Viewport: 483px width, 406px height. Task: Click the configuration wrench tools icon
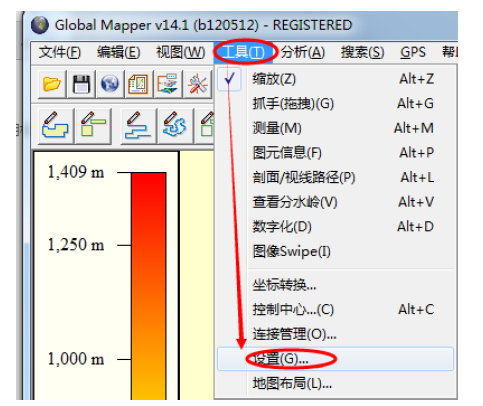pos(197,84)
